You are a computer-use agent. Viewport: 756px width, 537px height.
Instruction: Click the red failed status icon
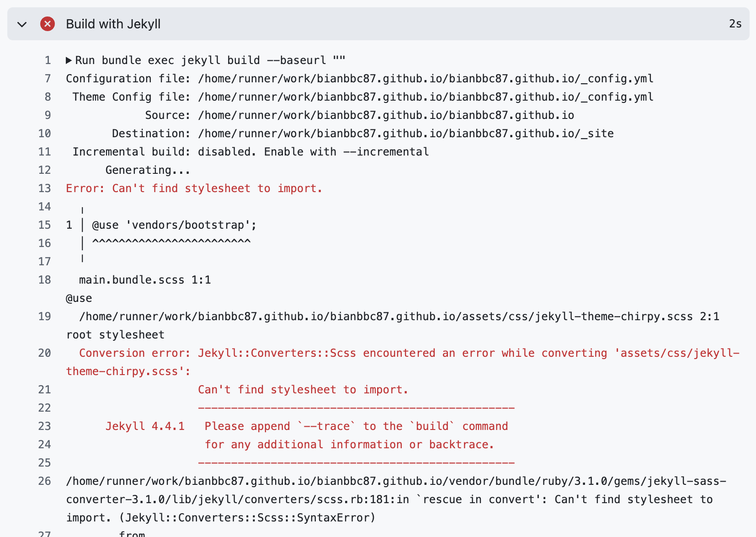click(x=48, y=24)
